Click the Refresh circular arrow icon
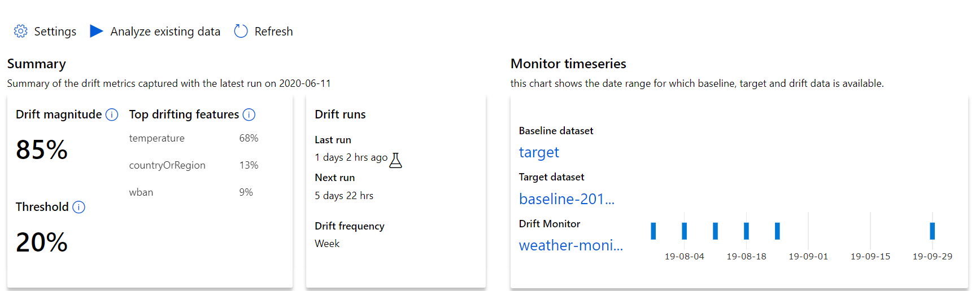Viewport: 980px width, 291px height. 241,31
